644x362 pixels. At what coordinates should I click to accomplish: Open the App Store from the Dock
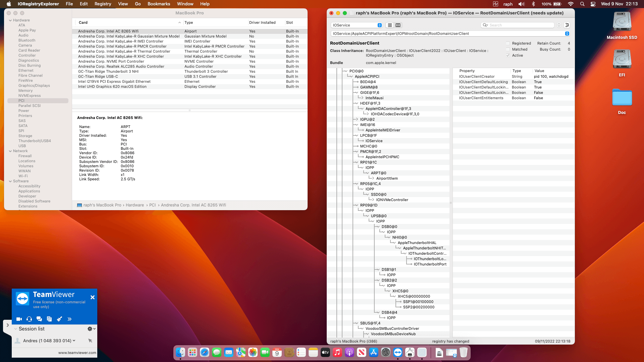click(x=374, y=352)
